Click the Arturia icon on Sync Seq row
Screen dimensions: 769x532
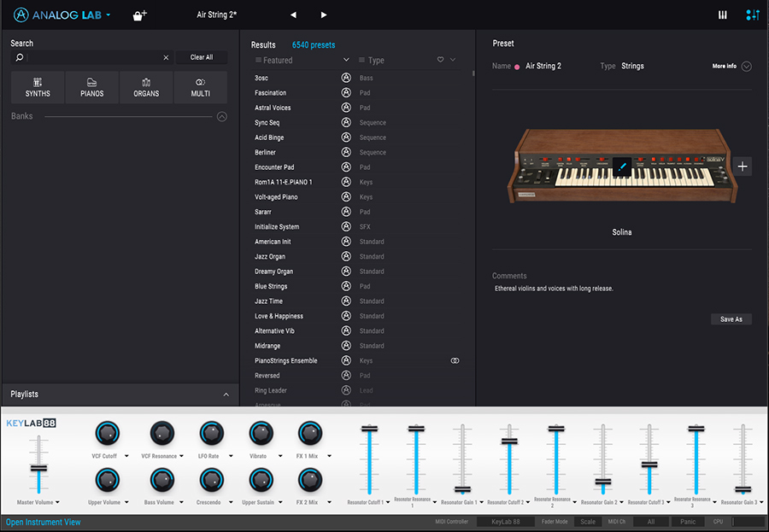tap(346, 122)
